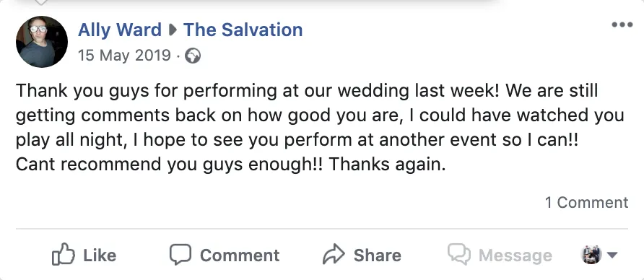Screen dimensions: 644x280
Task: Visit The Salvation page link
Action: [x=243, y=30]
